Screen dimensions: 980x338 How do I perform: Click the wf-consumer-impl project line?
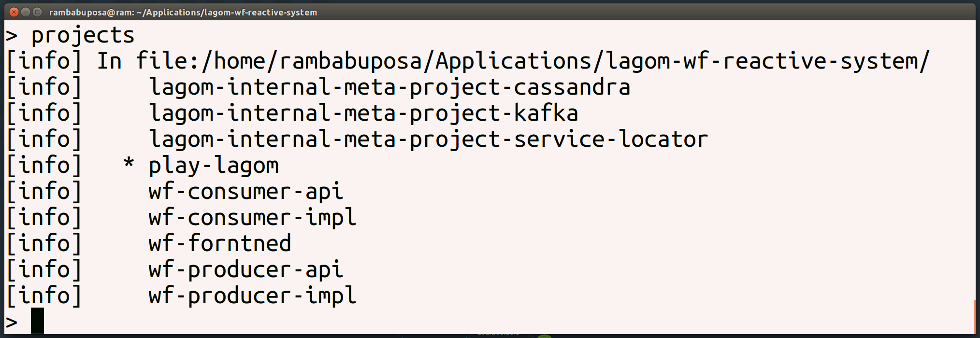click(253, 218)
